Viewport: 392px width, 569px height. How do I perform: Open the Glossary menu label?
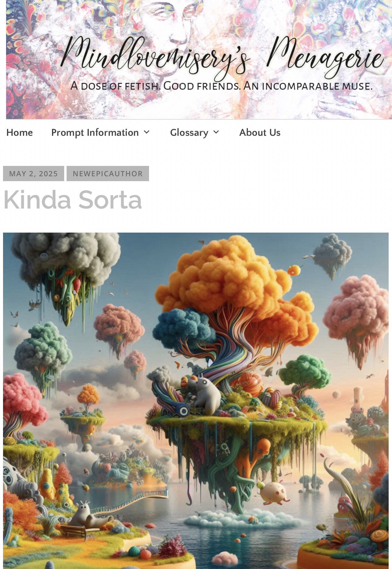[x=189, y=133]
